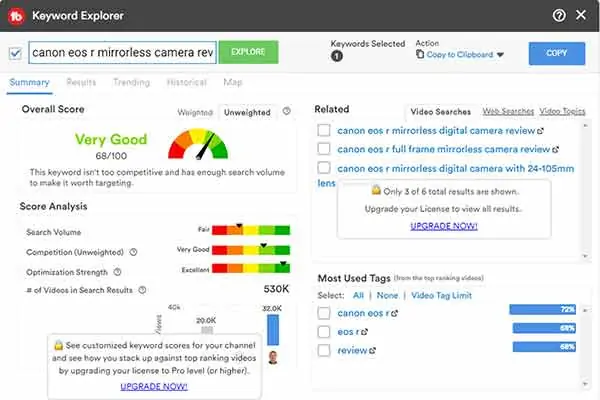Click the Competition (Unweighted) color scale bar
The width and height of the screenshot is (600, 400).
pyautogui.click(x=251, y=250)
